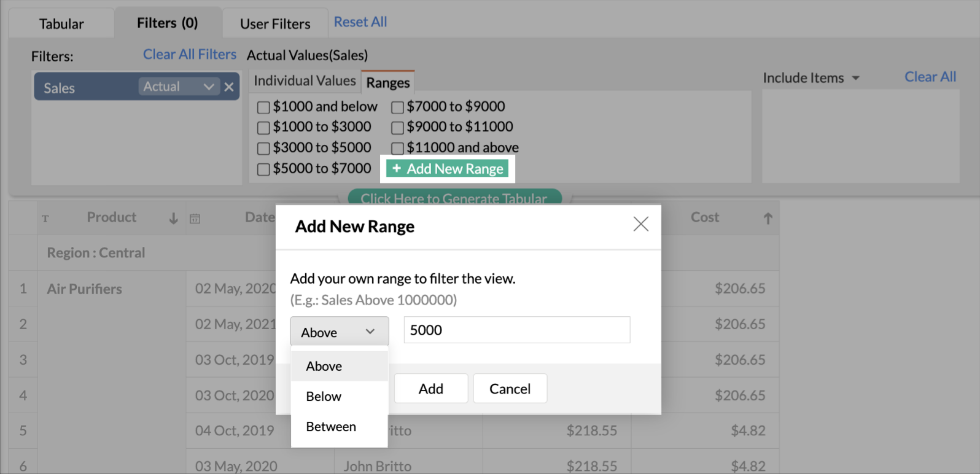Click Here to Generate Tabular button
This screenshot has height=474, width=980.
tap(454, 198)
